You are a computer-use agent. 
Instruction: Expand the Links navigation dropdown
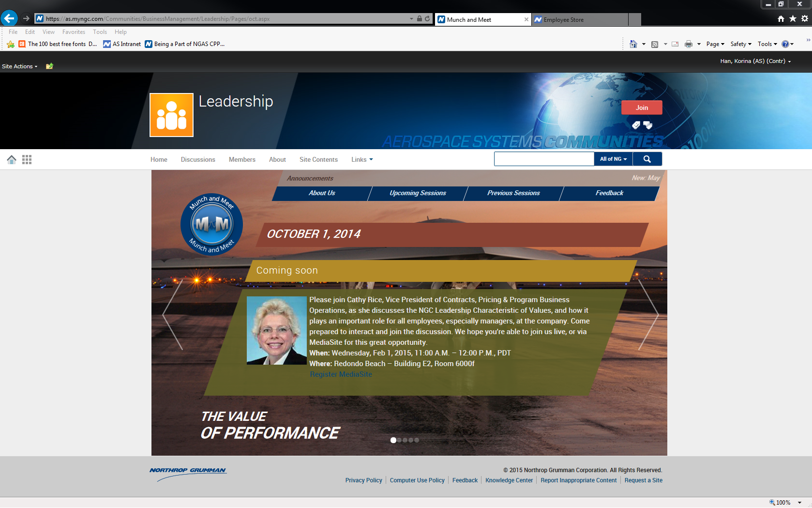pos(362,159)
